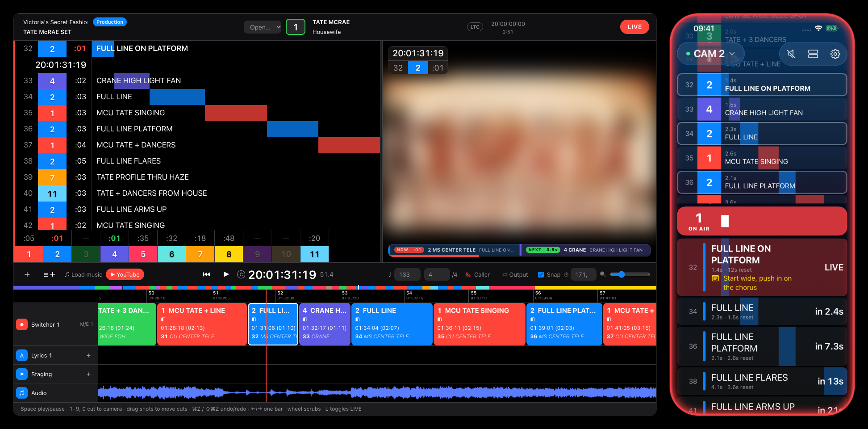This screenshot has width=868, height=429.
Task: Jump to start with skip-back control
Action: pos(206,274)
